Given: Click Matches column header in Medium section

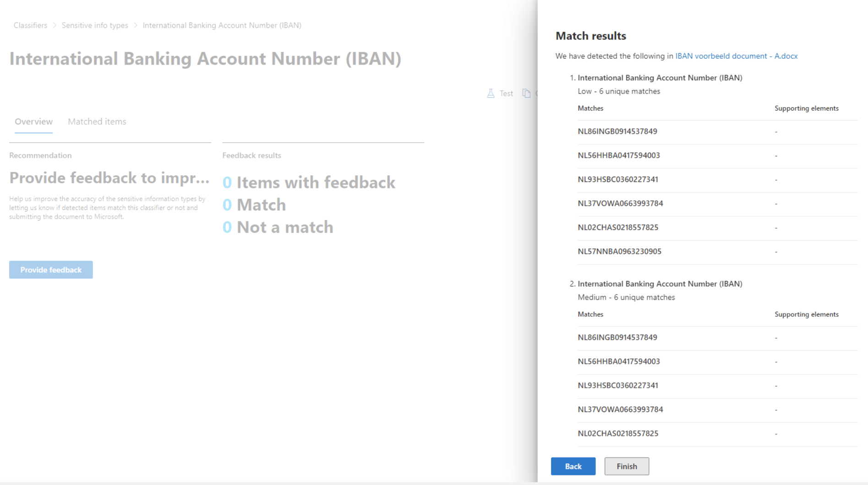Looking at the screenshot, I should point(590,314).
